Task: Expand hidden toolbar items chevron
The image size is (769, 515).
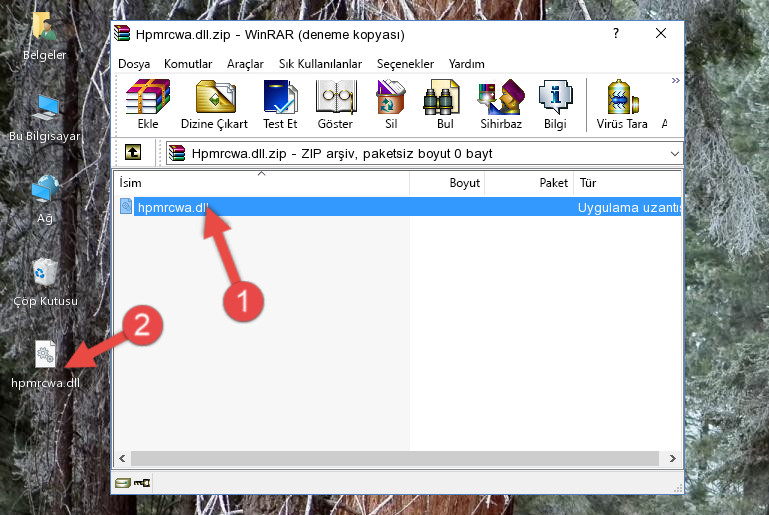Action: 675,80
